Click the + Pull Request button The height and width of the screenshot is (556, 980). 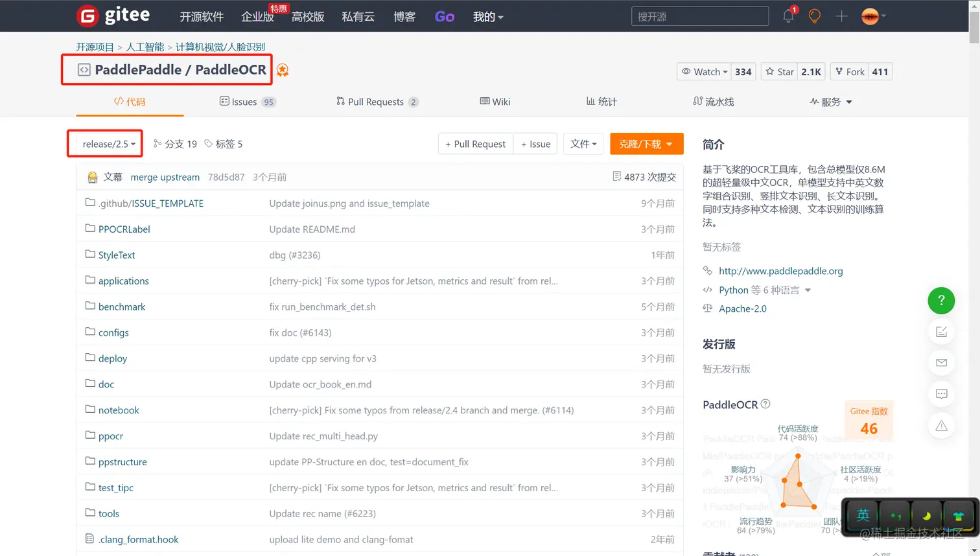click(475, 144)
